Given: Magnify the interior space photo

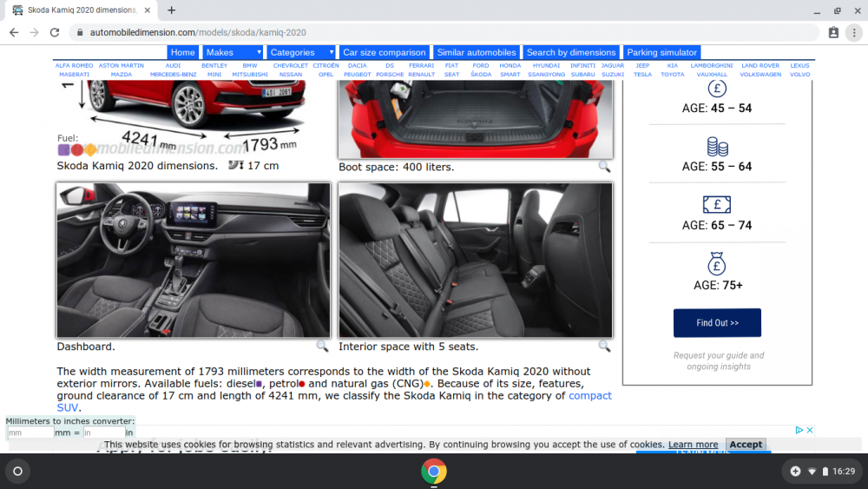Looking at the screenshot, I should coord(604,346).
